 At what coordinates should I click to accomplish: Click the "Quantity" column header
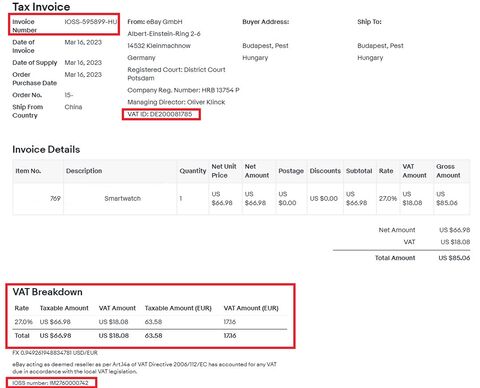(193, 171)
